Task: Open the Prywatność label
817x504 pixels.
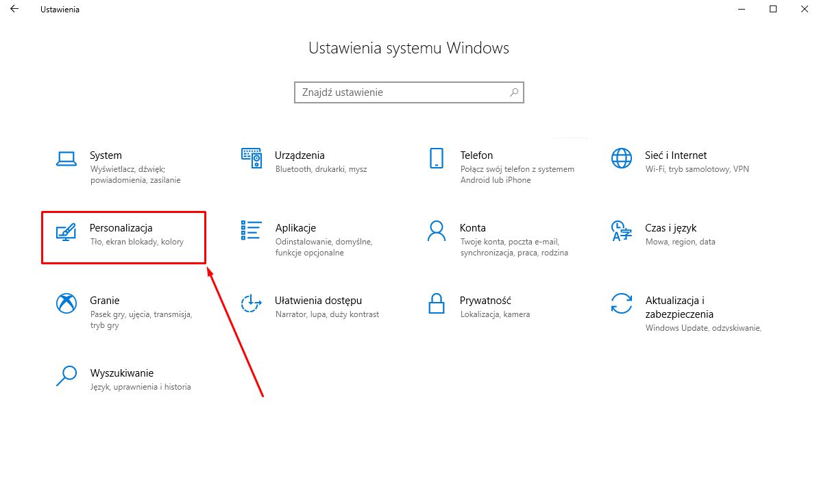Action: pos(485,301)
